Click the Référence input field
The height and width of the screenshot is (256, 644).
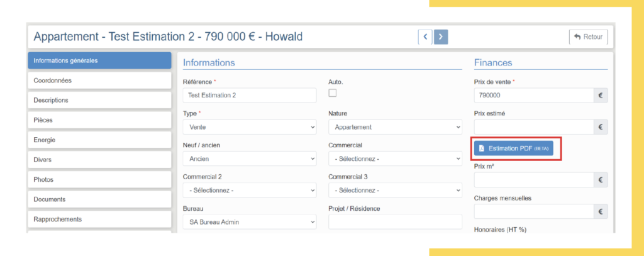(249, 96)
